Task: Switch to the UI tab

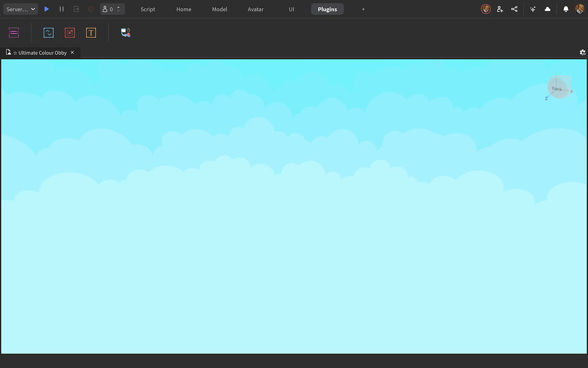Action: 291,9
